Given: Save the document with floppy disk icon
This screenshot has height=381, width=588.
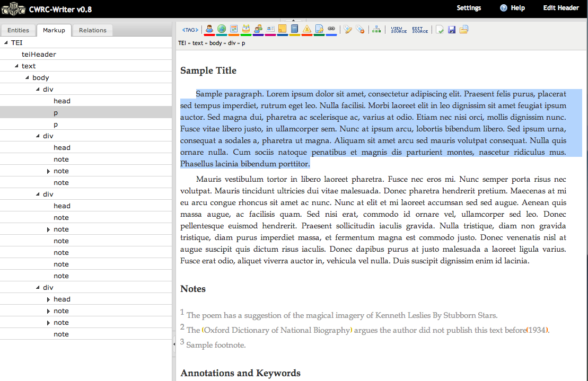Looking at the screenshot, I should click(452, 30).
